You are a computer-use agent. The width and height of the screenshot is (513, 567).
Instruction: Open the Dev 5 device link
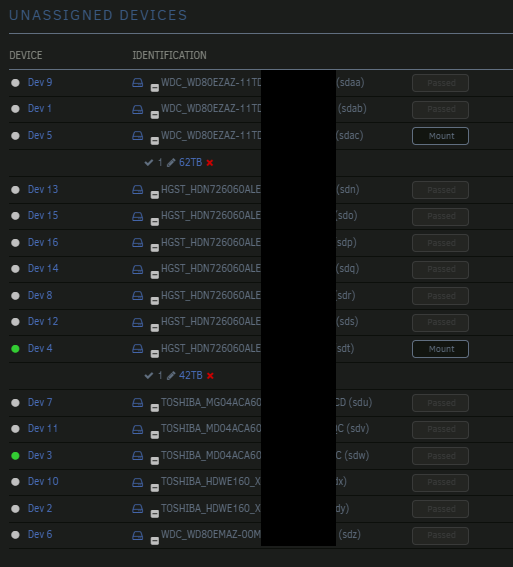coord(40,136)
